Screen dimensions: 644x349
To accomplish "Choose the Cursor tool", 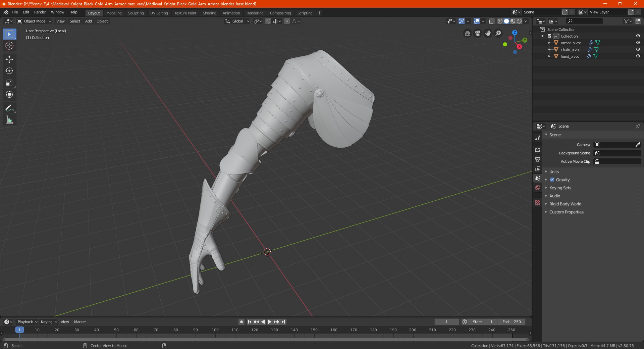I will (x=9, y=46).
